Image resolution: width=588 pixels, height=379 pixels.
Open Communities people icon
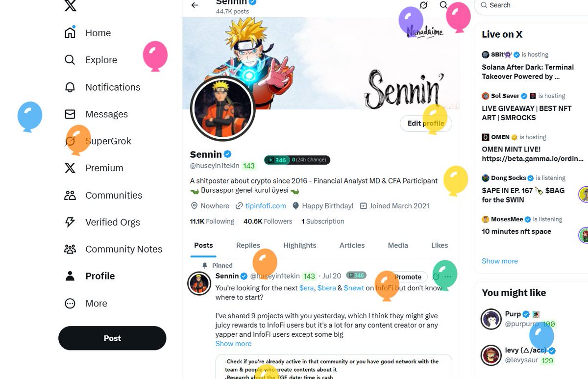(70, 195)
